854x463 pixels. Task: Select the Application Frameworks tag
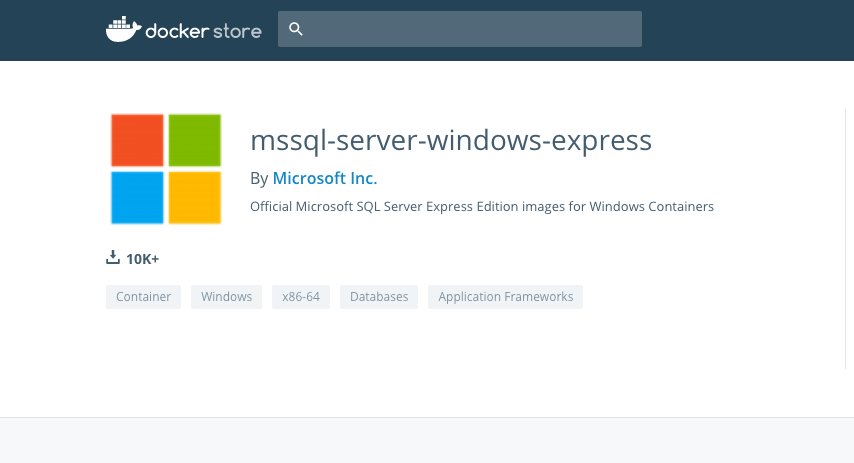point(505,297)
